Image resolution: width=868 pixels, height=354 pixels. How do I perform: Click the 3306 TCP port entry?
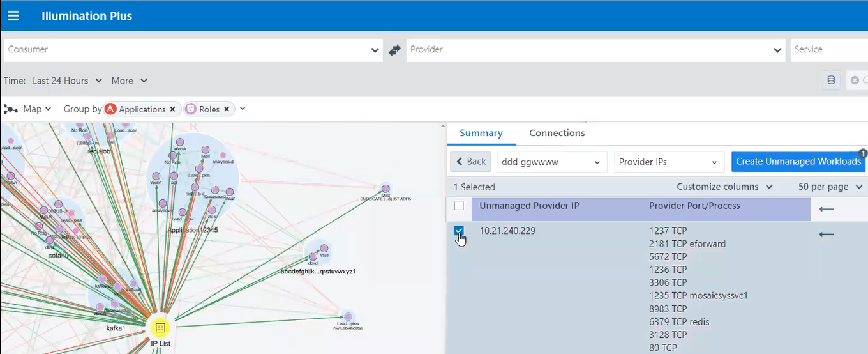click(668, 282)
